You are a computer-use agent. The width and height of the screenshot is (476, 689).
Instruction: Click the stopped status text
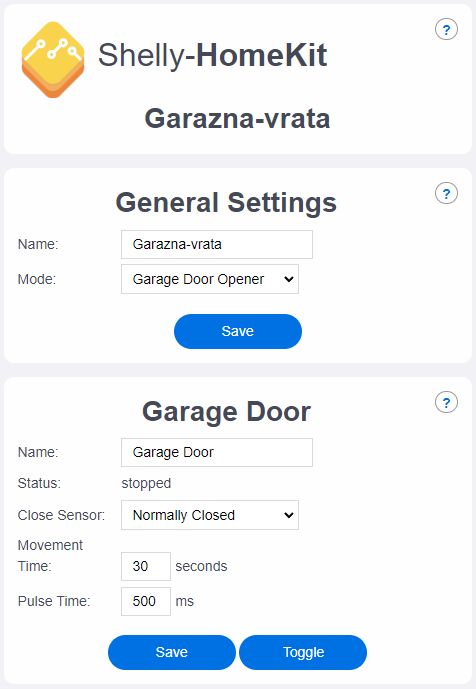(x=146, y=483)
